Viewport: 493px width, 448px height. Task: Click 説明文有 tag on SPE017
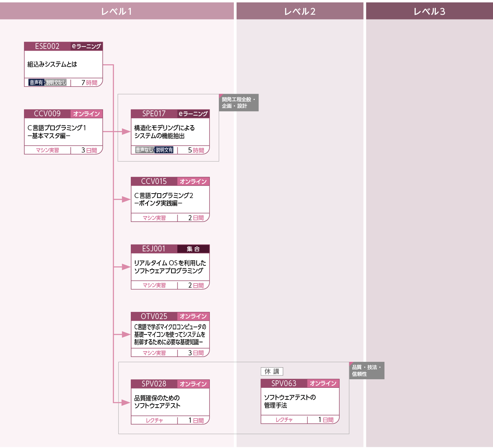(x=164, y=150)
